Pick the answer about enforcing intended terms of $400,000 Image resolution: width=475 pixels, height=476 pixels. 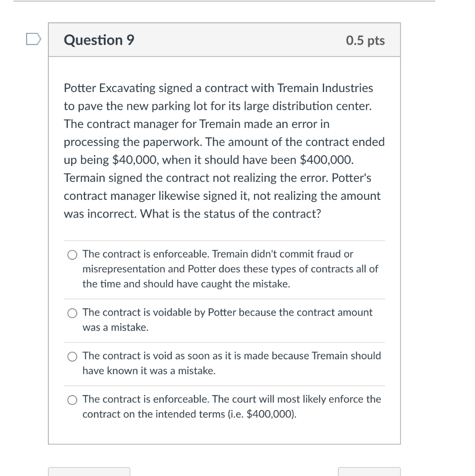point(72,400)
